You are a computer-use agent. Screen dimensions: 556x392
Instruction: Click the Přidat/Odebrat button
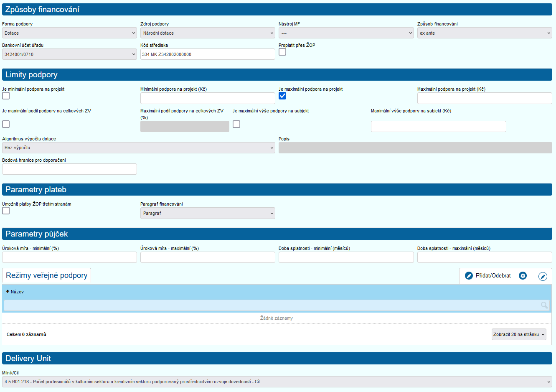click(x=493, y=276)
